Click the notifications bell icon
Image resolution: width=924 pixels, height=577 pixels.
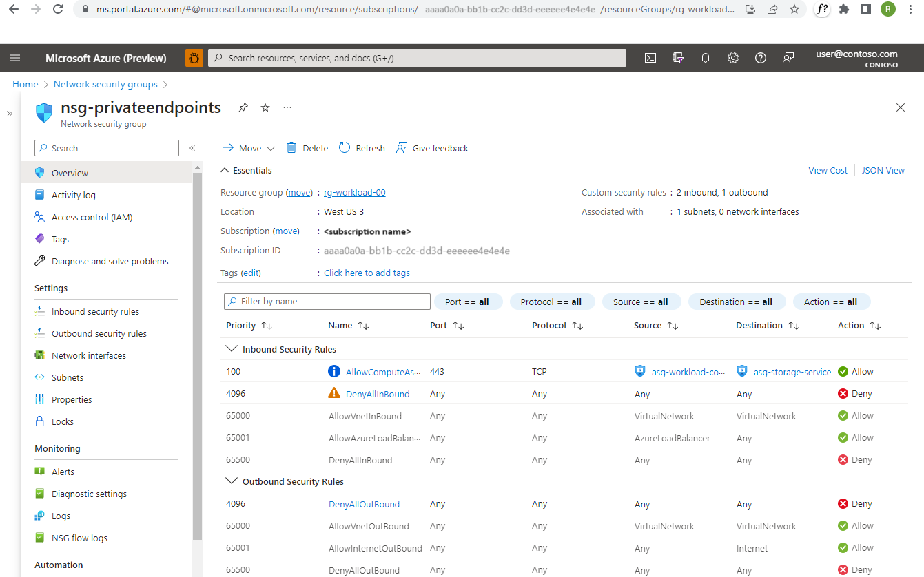point(705,59)
